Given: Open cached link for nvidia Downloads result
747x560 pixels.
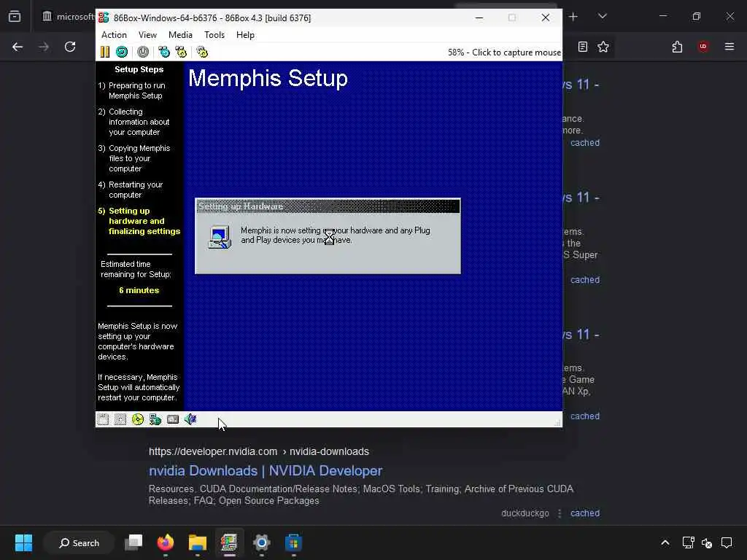Looking at the screenshot, I should coord(585,513).
